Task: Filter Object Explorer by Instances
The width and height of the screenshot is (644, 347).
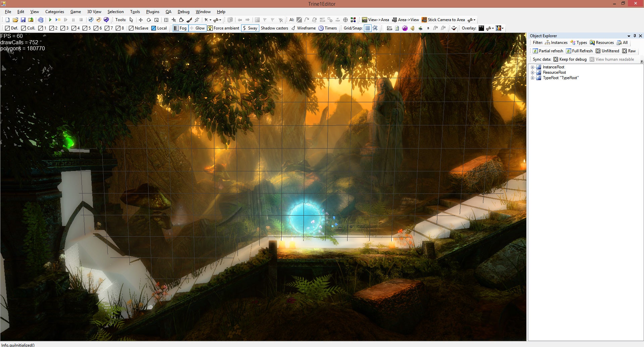Action: pos(556,43)
